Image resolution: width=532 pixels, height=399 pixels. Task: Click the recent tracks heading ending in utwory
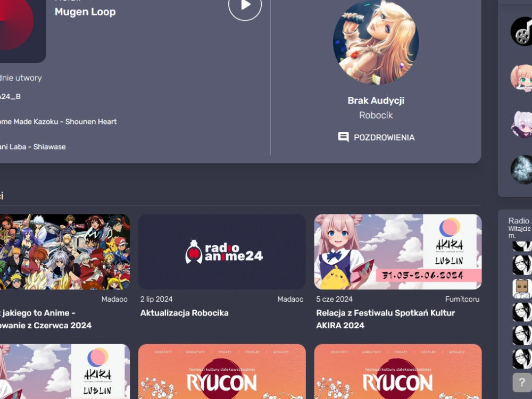(x=21, y=78)
